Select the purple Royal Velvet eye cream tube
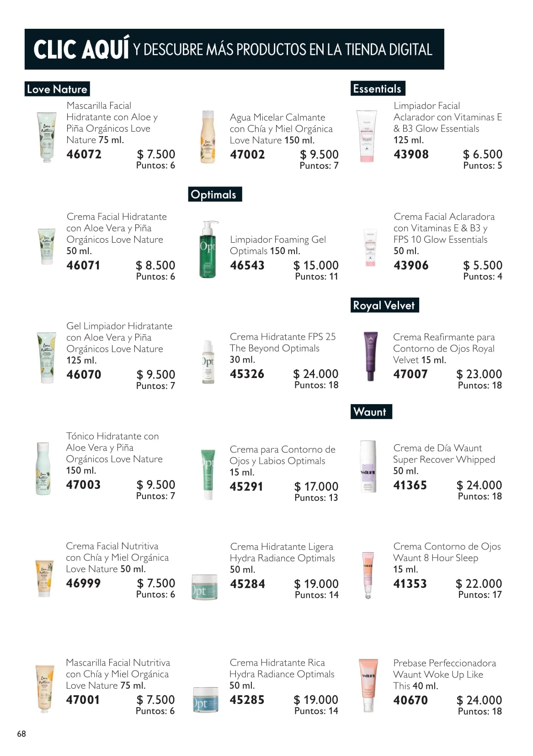533x756 pixels. (x=370, y=356)
